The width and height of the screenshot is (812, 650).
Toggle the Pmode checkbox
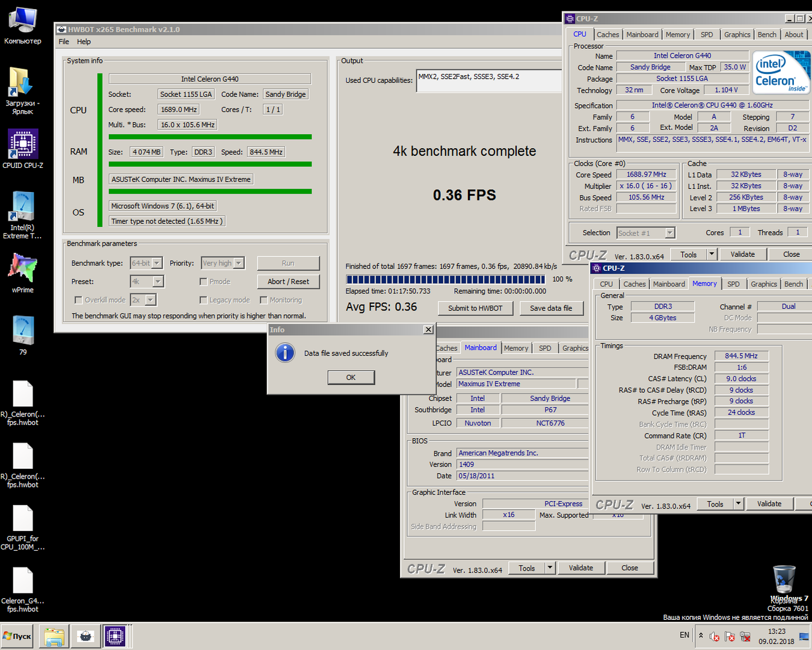pyautogui.click(x=203, y=282)
